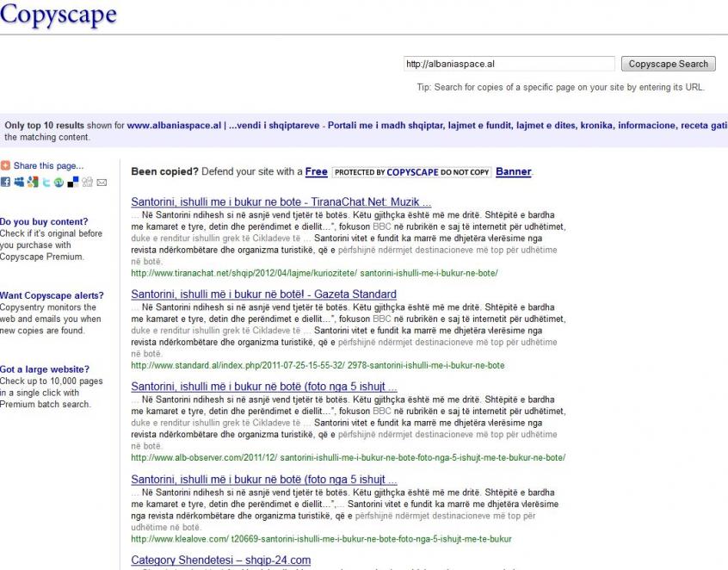Click the tiranachat.net green URL
Screen dimensions: 728x570
point(314,273)
